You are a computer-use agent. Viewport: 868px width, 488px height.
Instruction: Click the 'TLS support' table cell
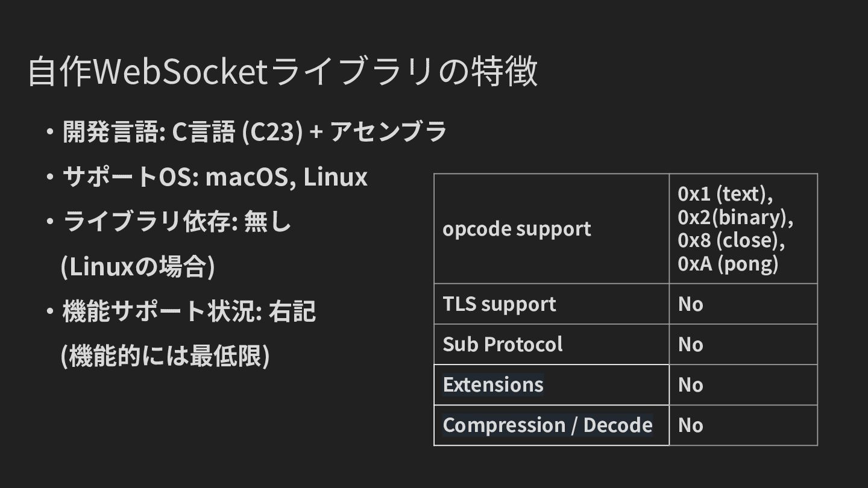point(499,304)
